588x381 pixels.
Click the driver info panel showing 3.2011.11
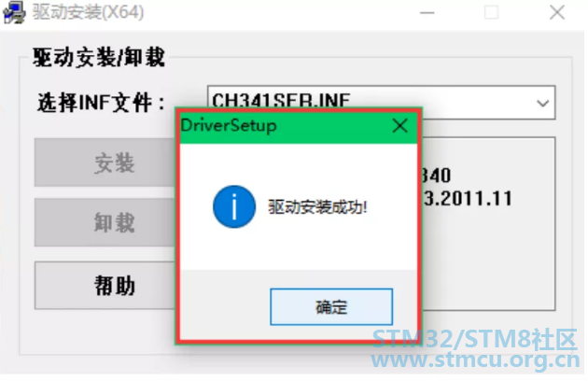(487, 224)
